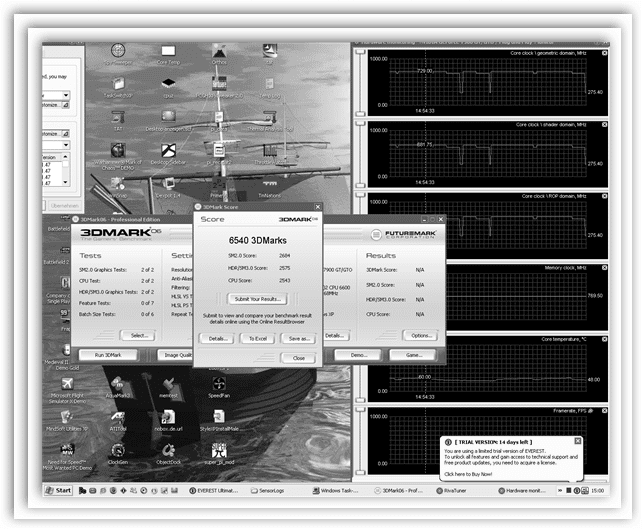Click the 'Click here to Buy Now!' link

(468, 474)
